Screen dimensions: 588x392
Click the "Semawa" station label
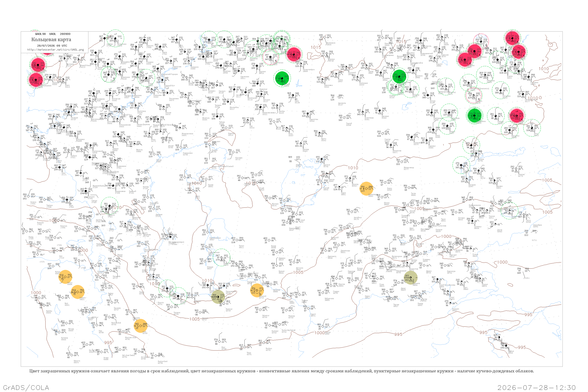[77, 361]
